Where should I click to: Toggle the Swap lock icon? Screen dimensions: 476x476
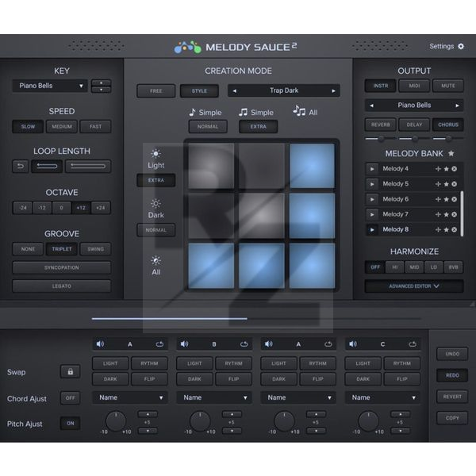click(70, 371)
